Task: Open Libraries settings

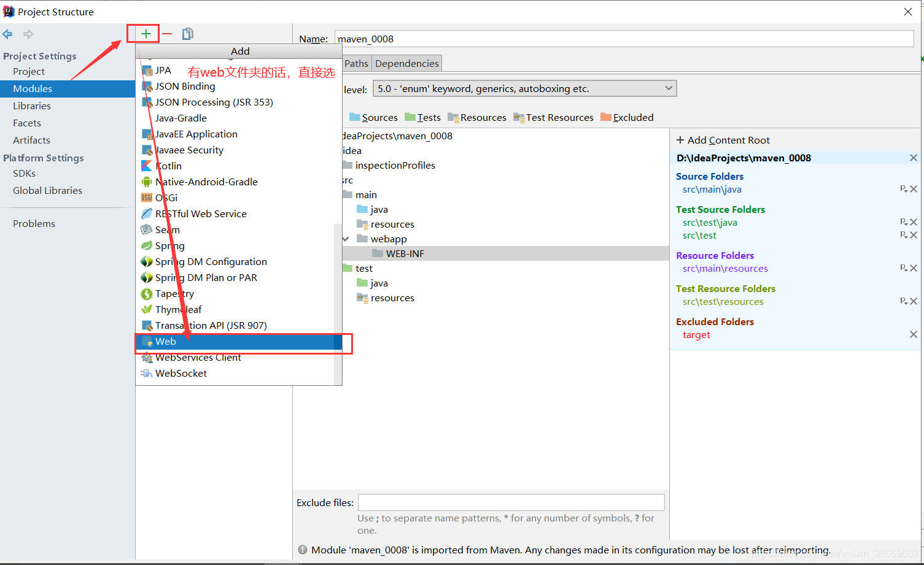Action: pos(32,106)
